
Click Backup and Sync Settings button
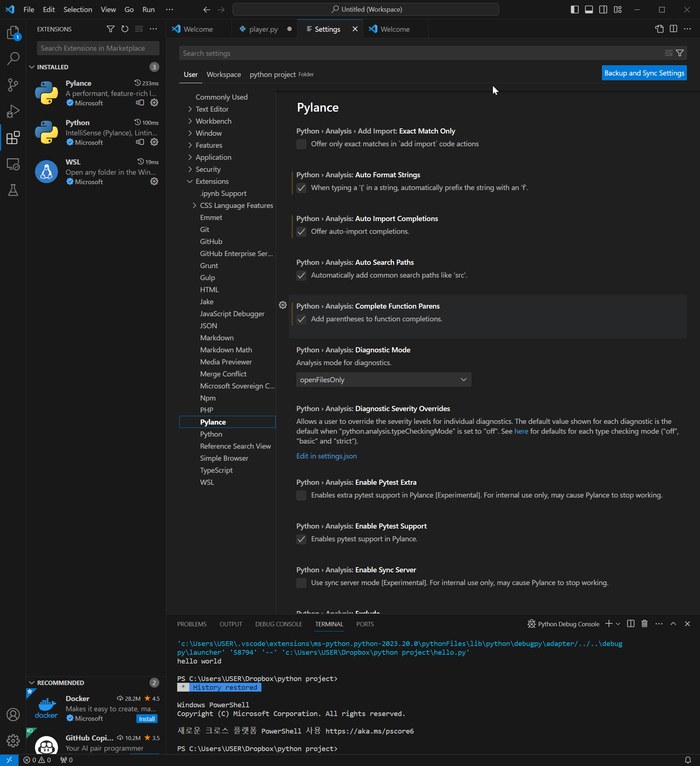pos(644,73)
